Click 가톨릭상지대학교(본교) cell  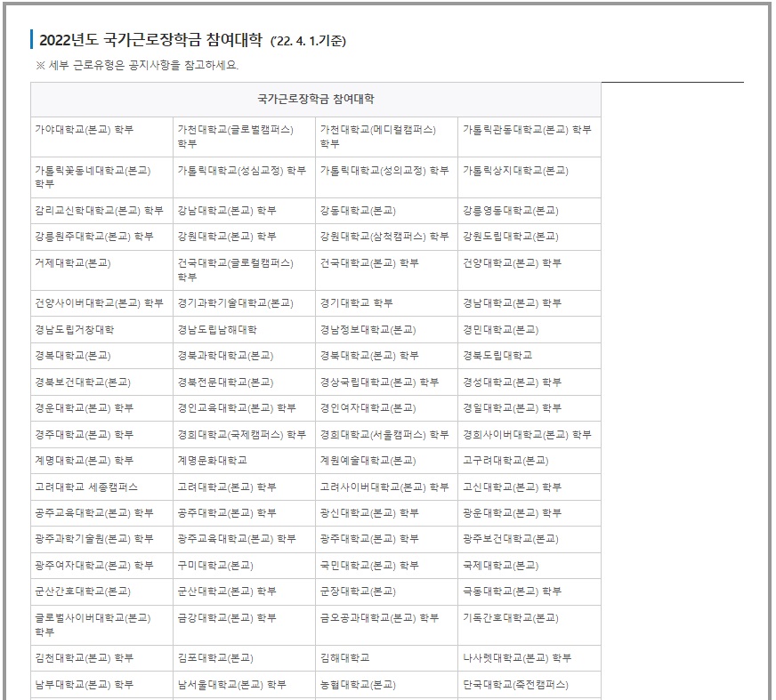[x=529, y=178]
